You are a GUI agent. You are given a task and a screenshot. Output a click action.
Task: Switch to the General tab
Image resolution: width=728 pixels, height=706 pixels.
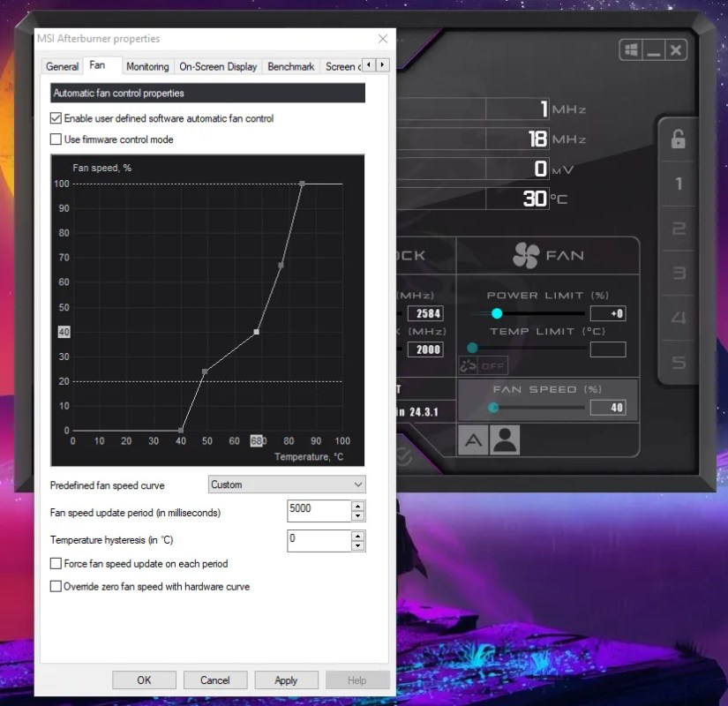[63, 66]
